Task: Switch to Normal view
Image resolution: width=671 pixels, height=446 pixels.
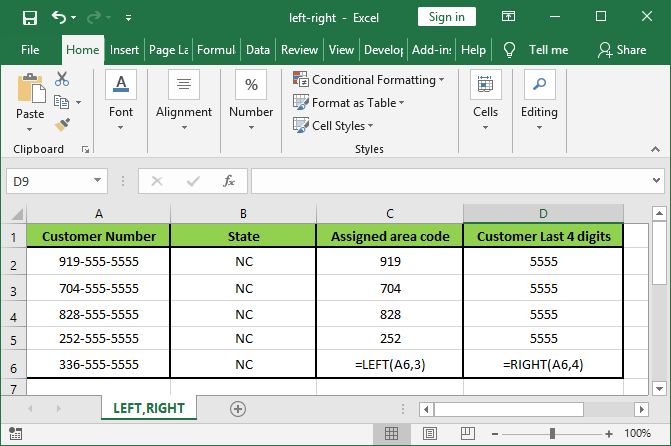Action: click(391, 434)
